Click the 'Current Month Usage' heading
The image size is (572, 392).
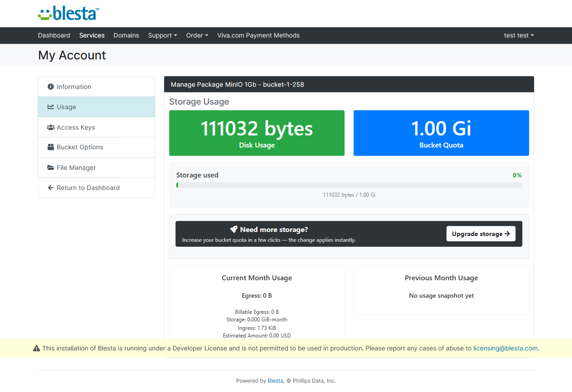[x=257, y=278]
